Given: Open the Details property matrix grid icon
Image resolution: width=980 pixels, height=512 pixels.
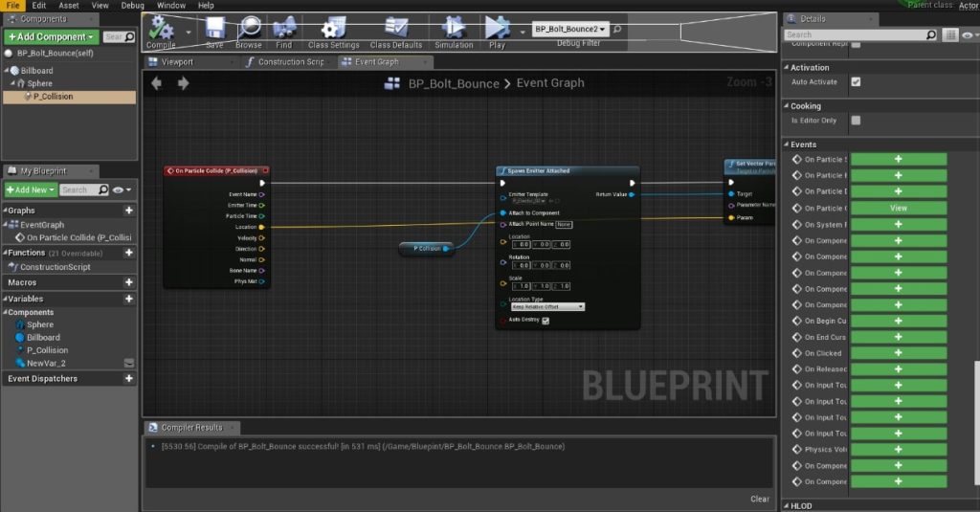Looking at the screenshot, I should [x=950, y=35].
